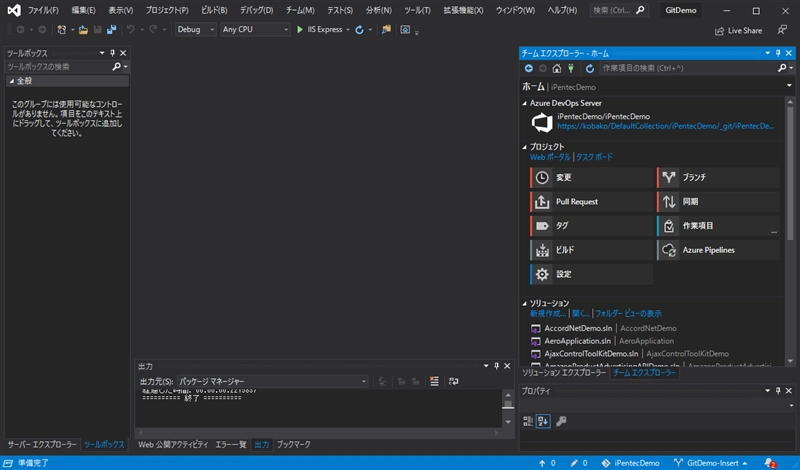800x470 pixels.
Task: Open the ファイル(F) menu
Action: [43, 10]
